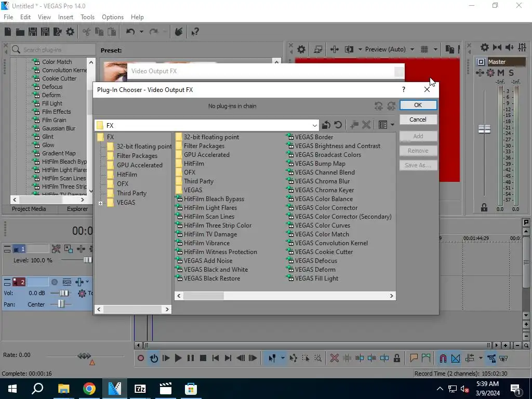
Task: Click the Refresh icon in Plug-In Chooser
Action: pos(338,125)
